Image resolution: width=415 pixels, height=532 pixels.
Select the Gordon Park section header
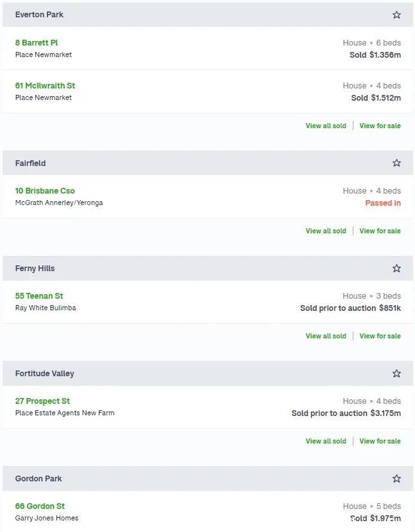click(208, 478)
